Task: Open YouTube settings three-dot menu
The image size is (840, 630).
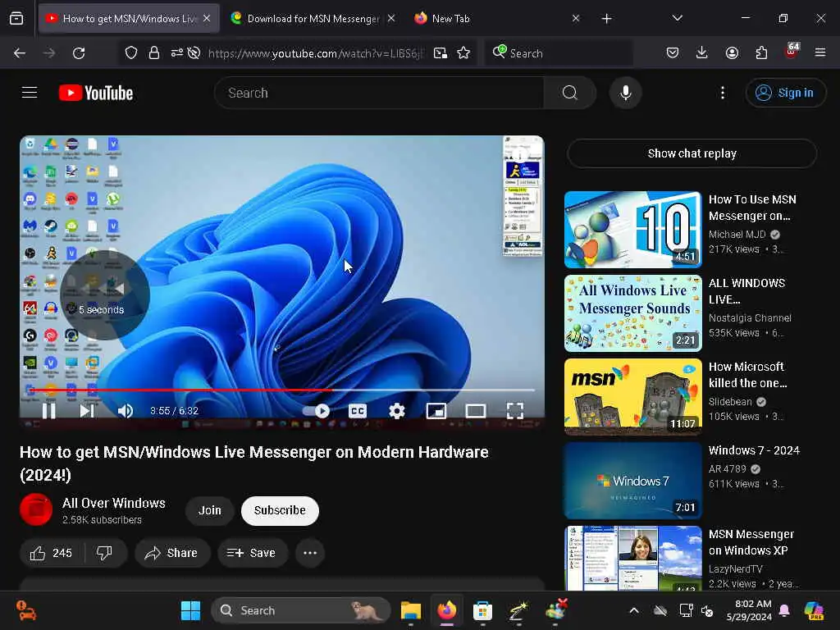Action: pyautogui.click(x=723, y=93)
